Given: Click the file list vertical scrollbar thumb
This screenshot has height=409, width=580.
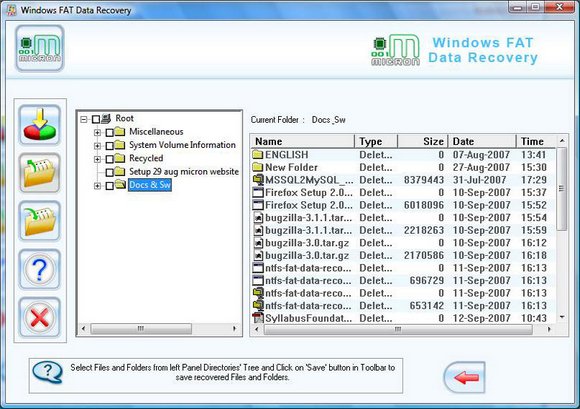Looking at the screenshot, I should click(562, 189).
